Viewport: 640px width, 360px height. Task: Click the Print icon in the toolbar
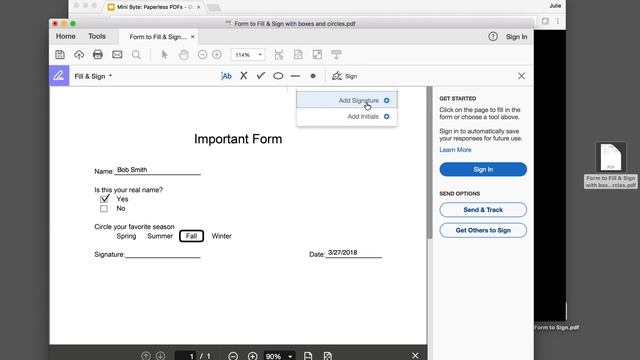tap(98, 55)
